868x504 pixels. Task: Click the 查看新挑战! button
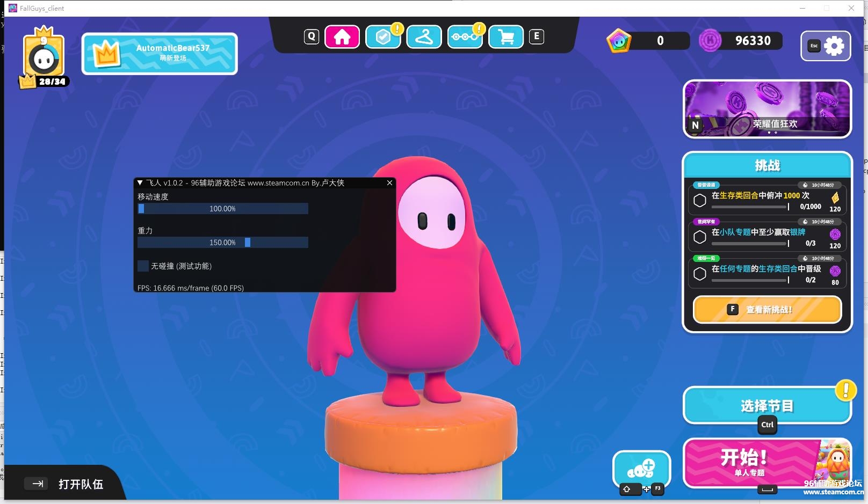(x=767, y=310)
